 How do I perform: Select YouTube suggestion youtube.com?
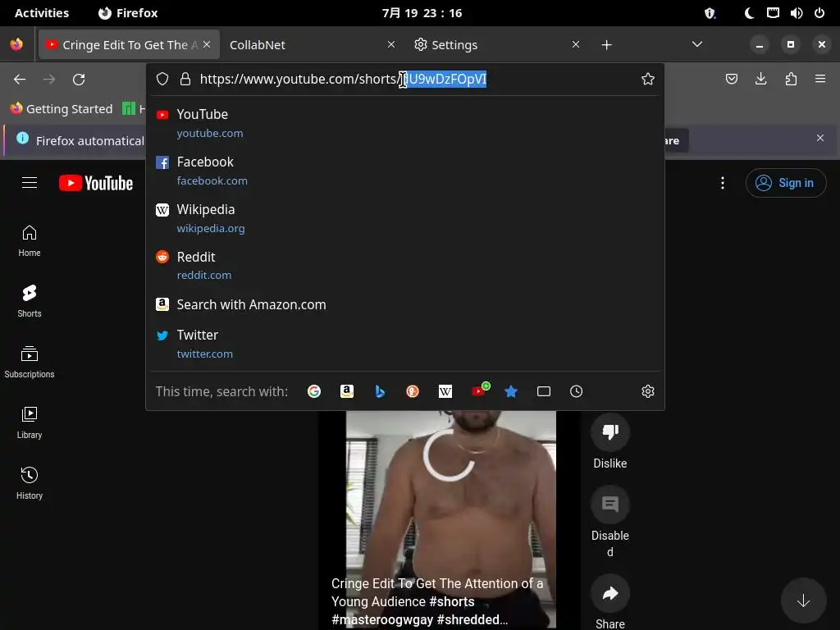(x=405, y=123)
